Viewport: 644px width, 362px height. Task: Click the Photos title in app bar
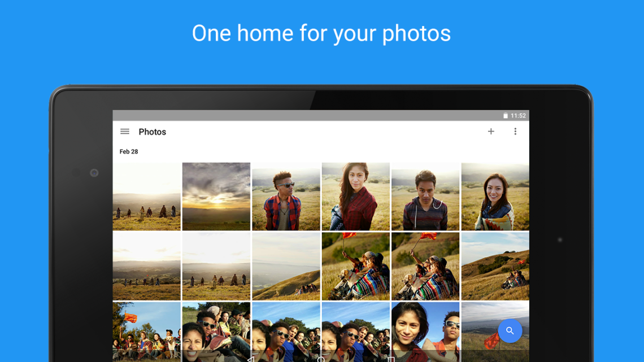click(153, 132)
